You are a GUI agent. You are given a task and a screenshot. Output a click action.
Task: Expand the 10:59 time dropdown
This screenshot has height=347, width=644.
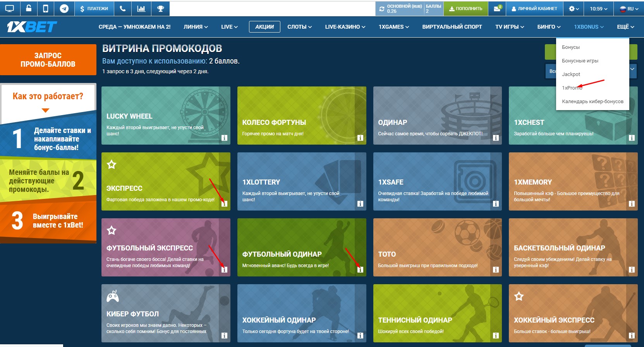coord(599,8)
